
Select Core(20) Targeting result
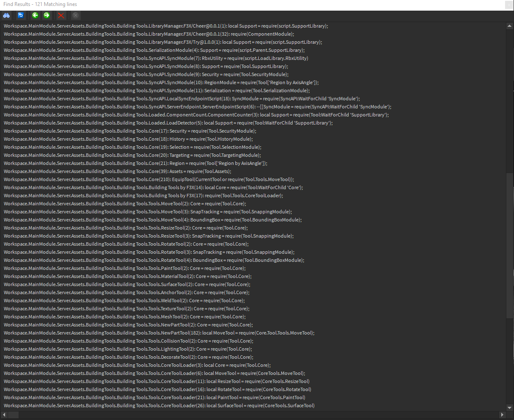133,155
